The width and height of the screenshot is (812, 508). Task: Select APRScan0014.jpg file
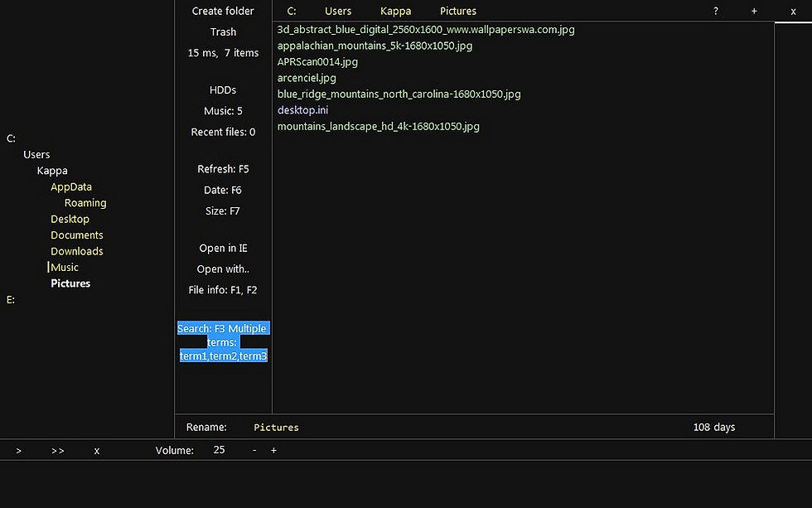[x=317, y=61]
